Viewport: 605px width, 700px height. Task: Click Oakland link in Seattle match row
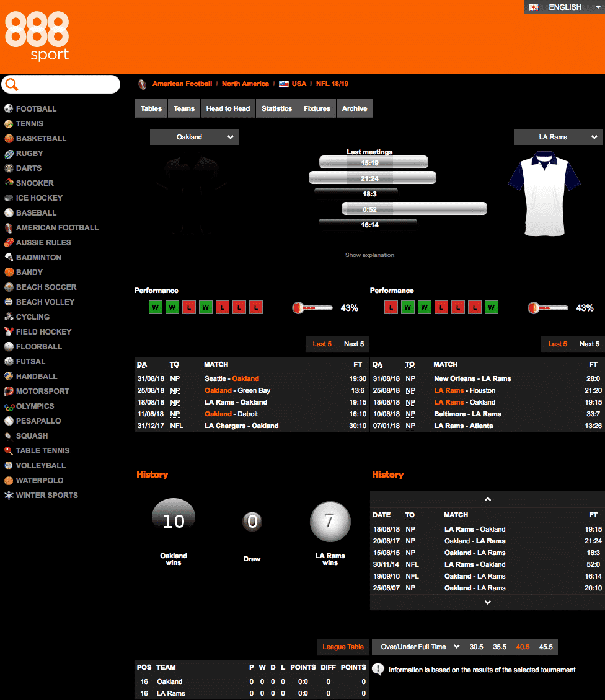pyautogui.click(x=245, y=378)
